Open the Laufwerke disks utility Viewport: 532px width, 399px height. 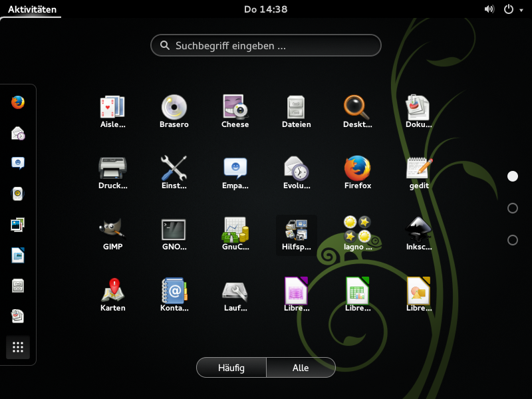point(235,295)
